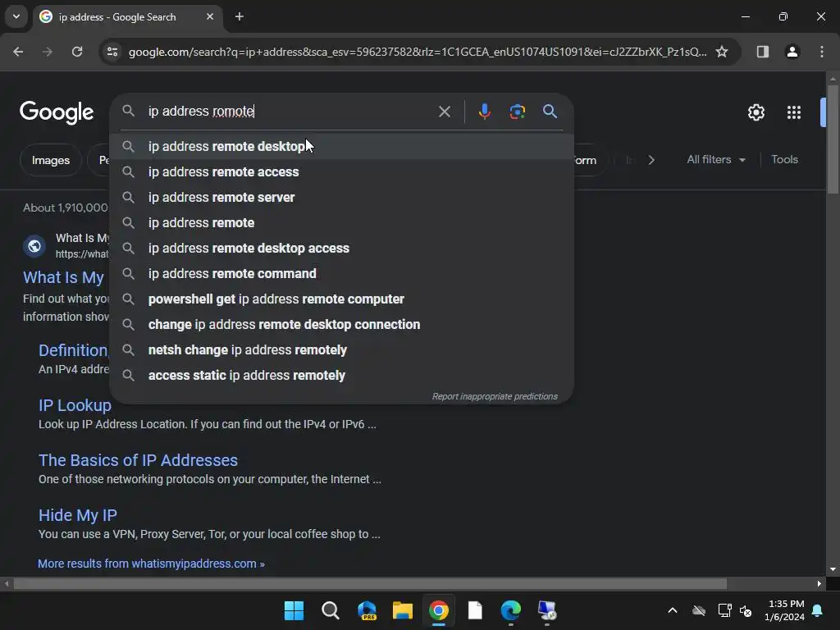Choose 'change ip address remote desktop connection'
This screenshot has width=840, height=630.
(x=341, y=325)
